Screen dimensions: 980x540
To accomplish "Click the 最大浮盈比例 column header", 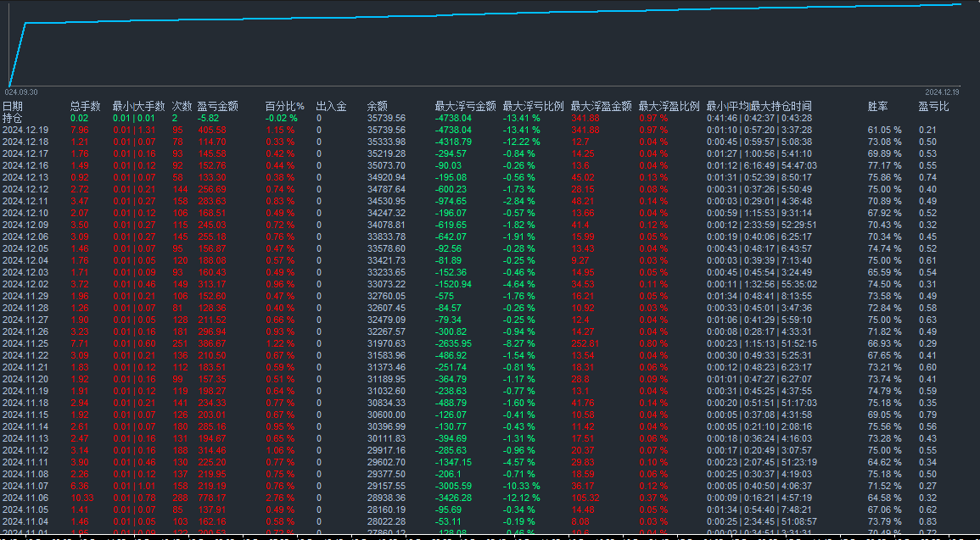I will pyautogui.click(x=669, y=106).
